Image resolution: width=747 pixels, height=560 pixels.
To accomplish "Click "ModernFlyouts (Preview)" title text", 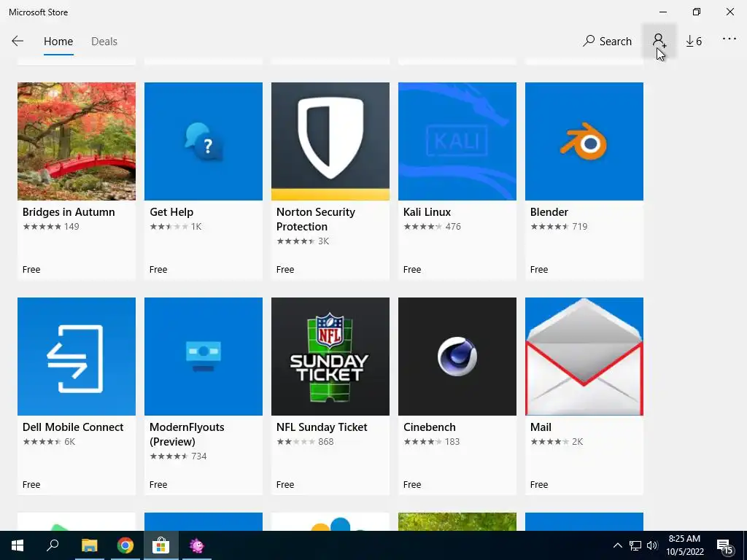I will pos(187,435).
